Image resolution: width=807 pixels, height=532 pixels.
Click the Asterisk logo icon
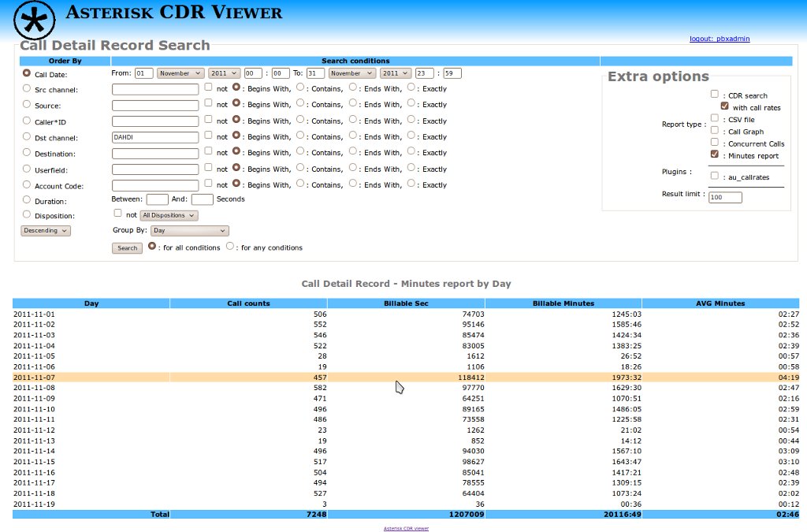click(x=34, y=20)
